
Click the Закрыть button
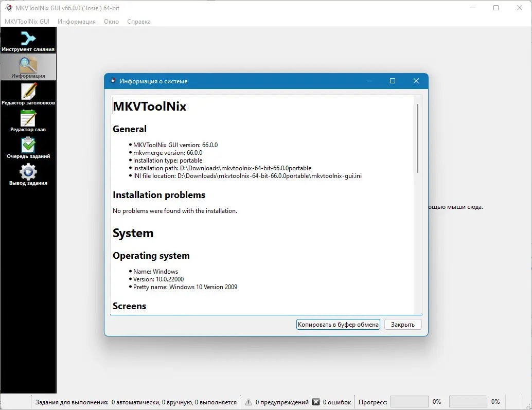(x=403, y=325)
